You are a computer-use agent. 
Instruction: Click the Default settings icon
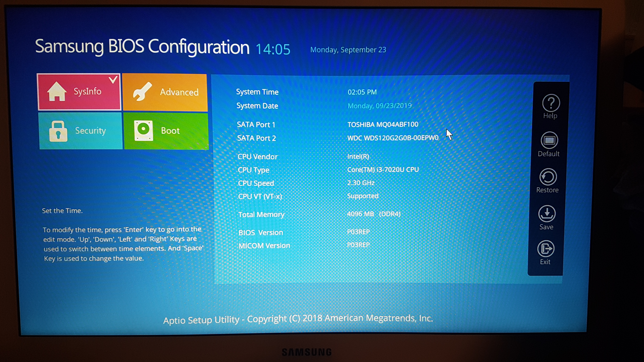tap(549, 140)
